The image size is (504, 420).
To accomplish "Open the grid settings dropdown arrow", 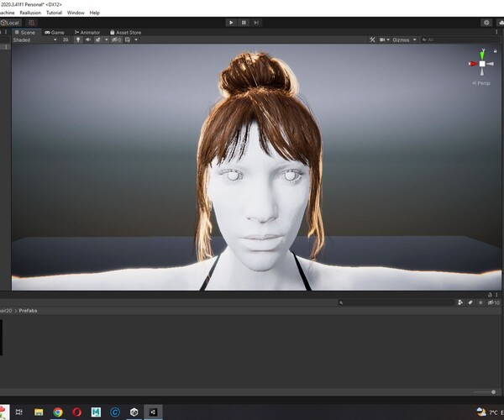I will coord(136,39).
